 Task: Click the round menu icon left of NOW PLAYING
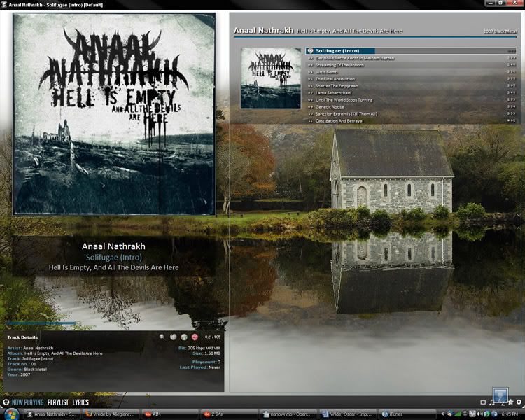point(6,402)
